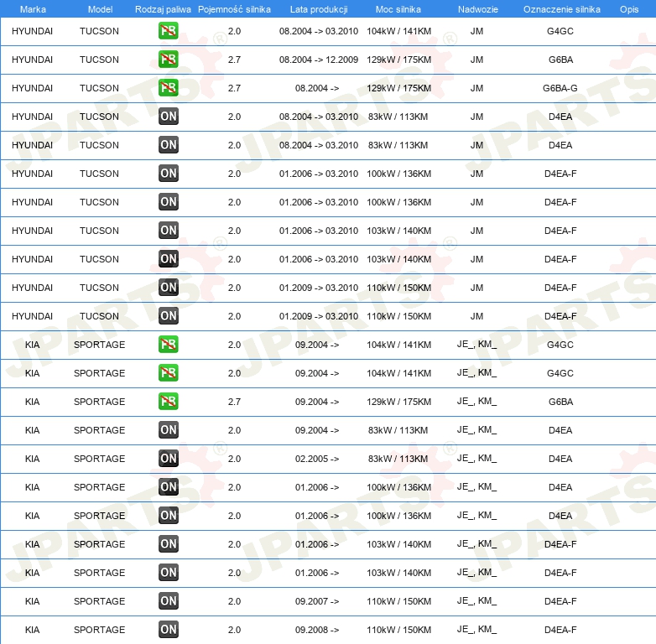
Task: Click D4EA in the Sportage 09.2004 row
Action: (x=560, y=430)
